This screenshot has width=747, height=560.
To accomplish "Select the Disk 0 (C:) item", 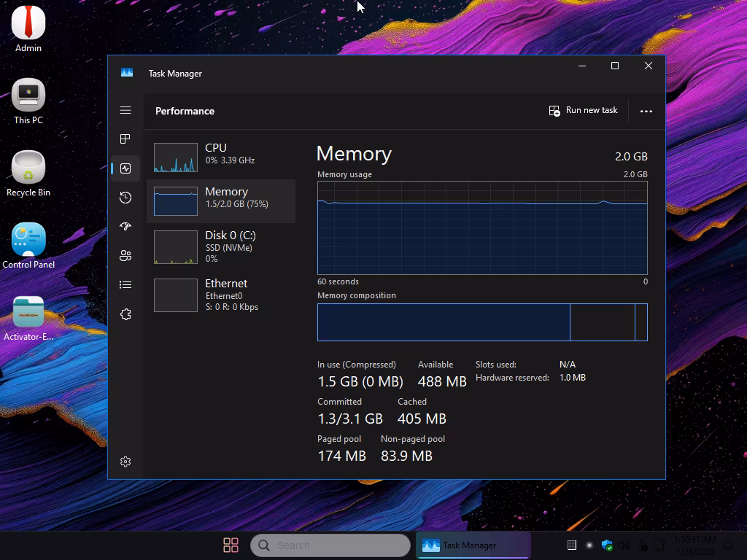I will pyautogui.click(x=220, y=246).
